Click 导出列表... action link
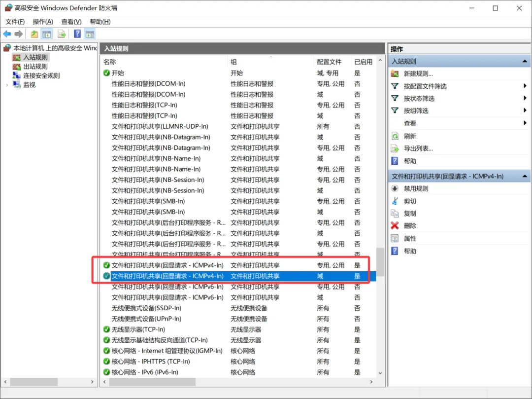Screen dimensions: 532x399 point(418,148)
